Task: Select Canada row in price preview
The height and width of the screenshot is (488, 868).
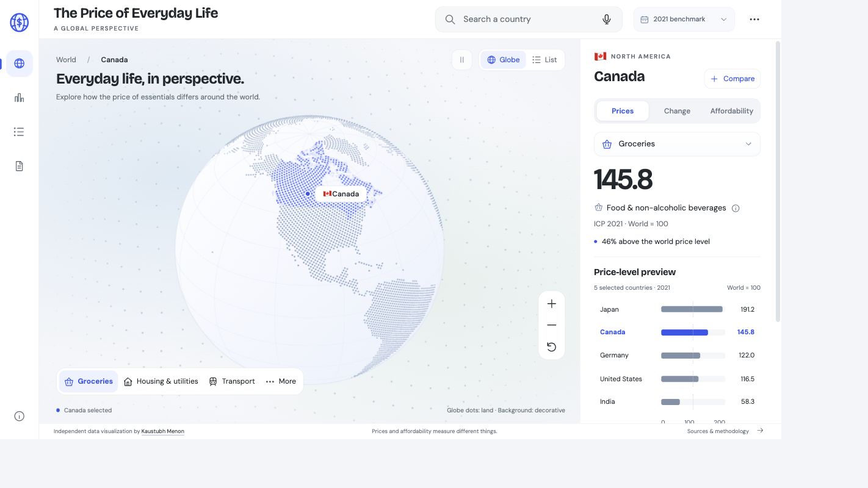Action: (x=677, y=332)
